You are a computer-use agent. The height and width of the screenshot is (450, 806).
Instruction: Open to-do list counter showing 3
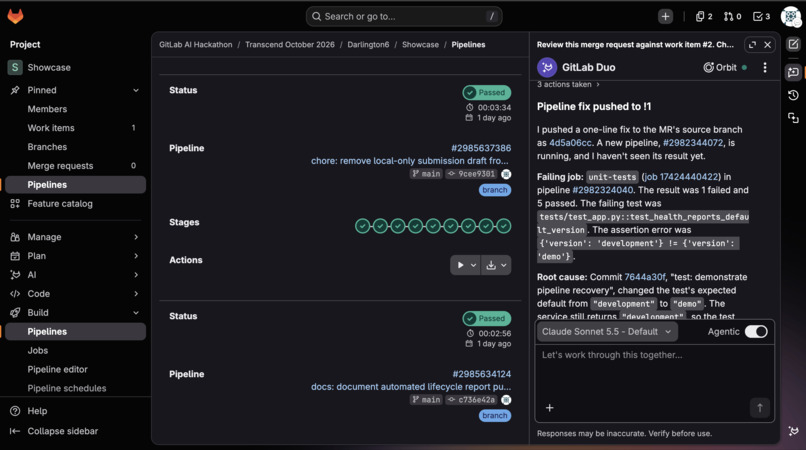761,16
